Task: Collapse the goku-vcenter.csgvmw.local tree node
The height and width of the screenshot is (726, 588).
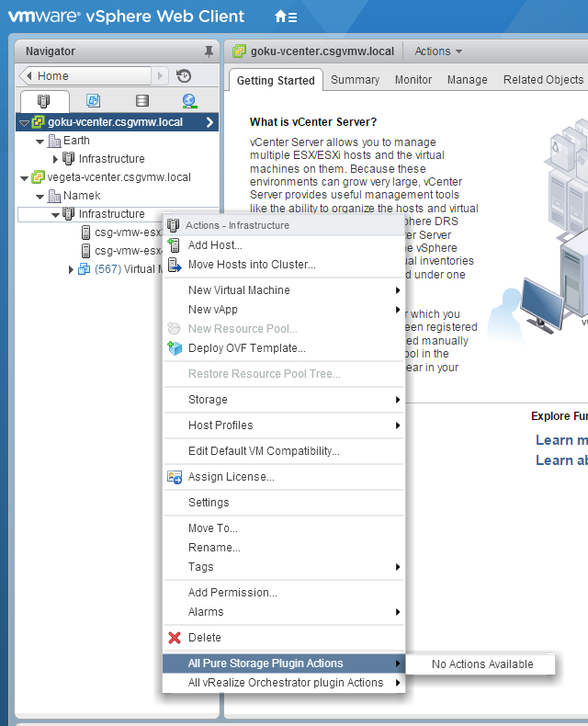Action: coord(24,123)
